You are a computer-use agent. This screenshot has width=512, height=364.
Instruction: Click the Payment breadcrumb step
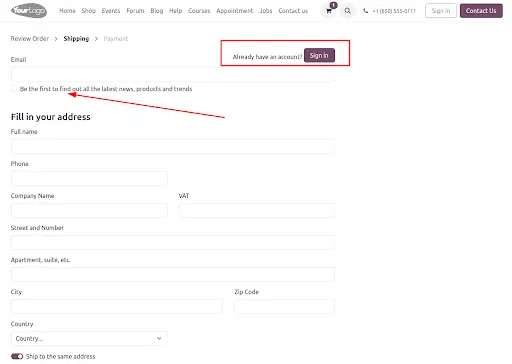point(116,39)
